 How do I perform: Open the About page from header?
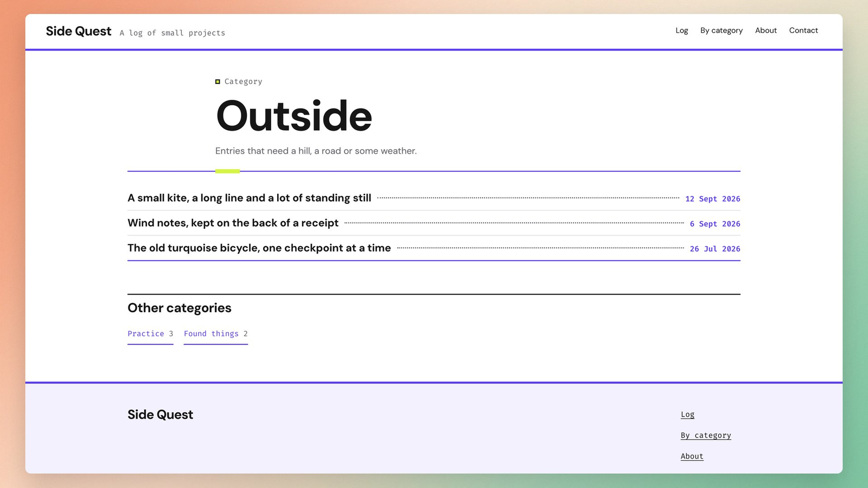point(765,30)
